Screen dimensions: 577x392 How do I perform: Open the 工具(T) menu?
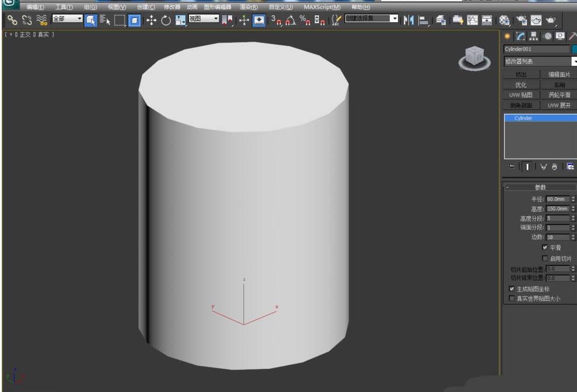(x=64, y=7)
